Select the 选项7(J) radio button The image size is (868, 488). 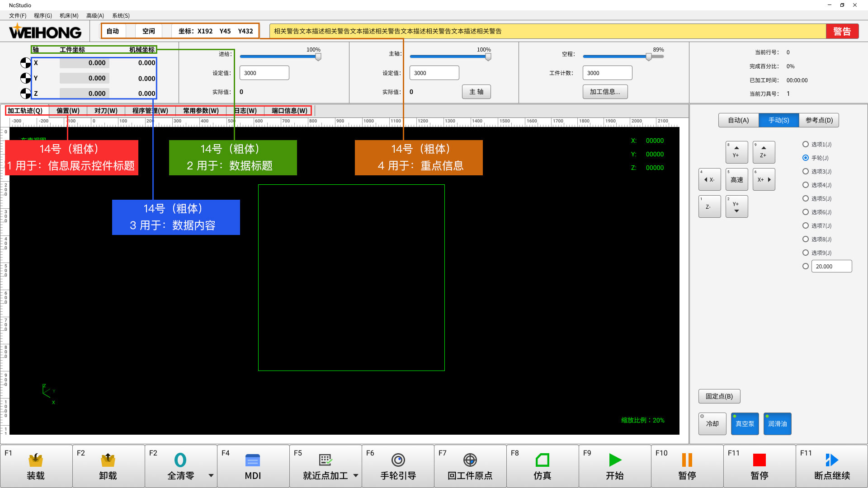coord(805,225)
